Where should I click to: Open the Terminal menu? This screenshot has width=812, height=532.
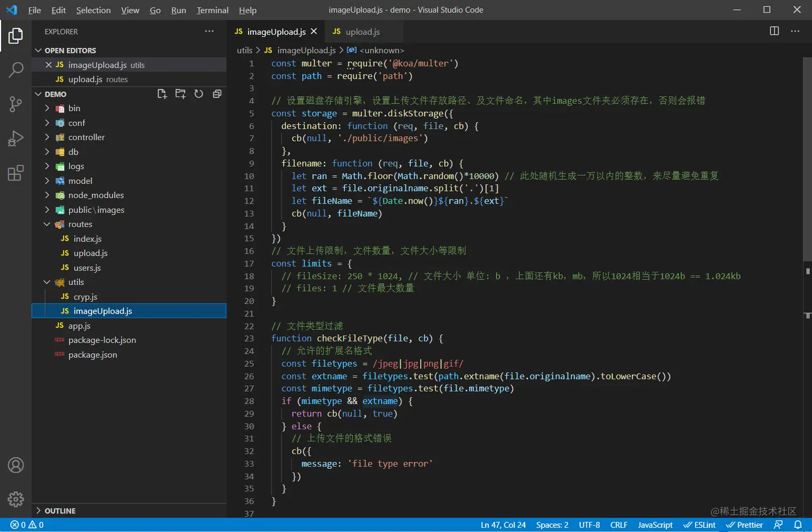point(212,10)
